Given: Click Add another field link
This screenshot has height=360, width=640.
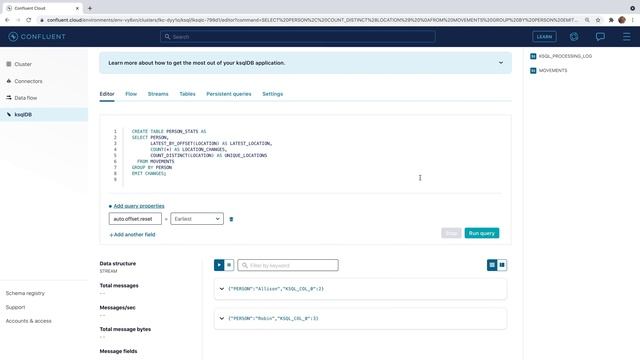Looking at the screenshot, I should coord(132,235).
